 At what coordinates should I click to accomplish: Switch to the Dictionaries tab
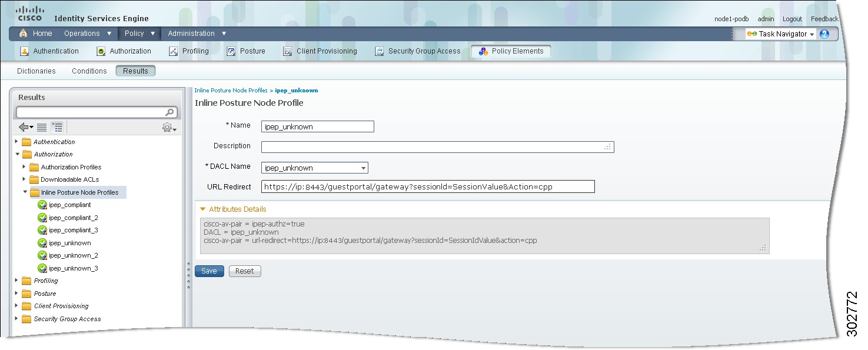[36, 71]
